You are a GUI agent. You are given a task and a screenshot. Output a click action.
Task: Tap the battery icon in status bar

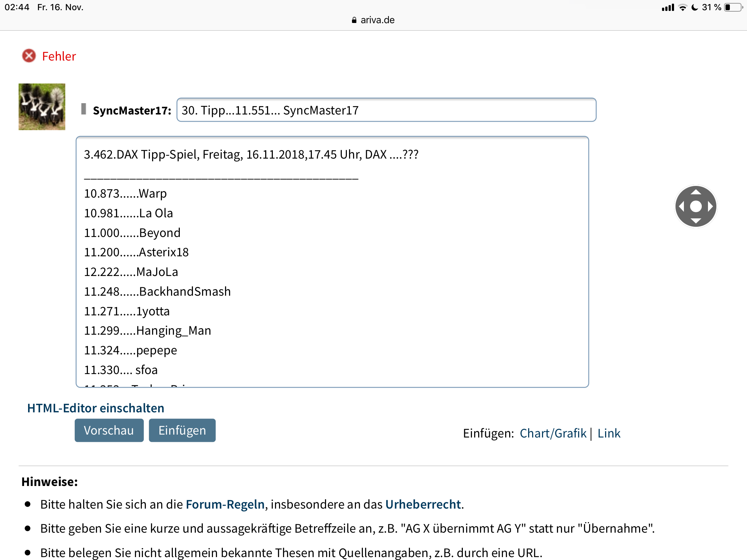pyautogui.click(x=733, y=7)
